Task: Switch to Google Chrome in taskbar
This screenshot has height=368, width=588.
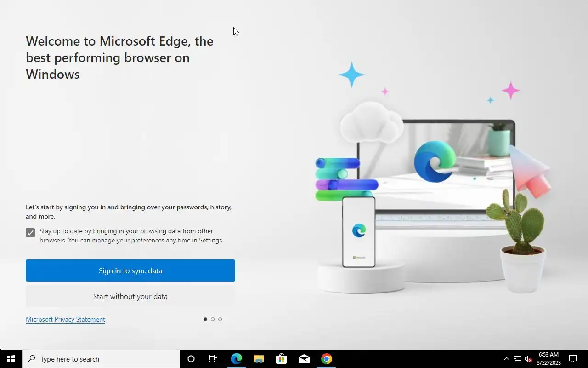Action: click(x=327, y=359)
